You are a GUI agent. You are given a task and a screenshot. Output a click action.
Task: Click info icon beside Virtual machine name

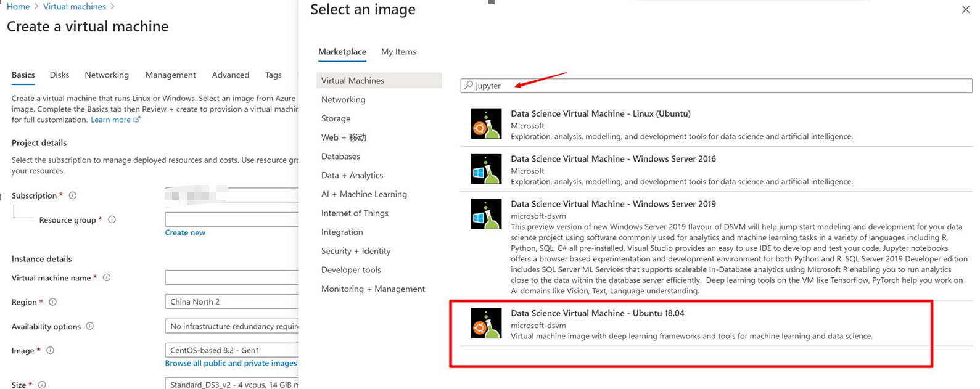[x=107, y=278]
